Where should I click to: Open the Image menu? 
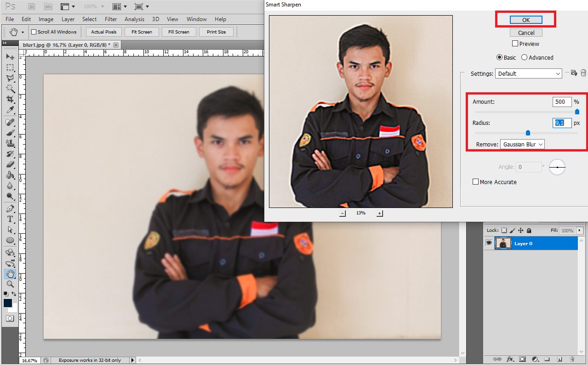coord(46,19)
